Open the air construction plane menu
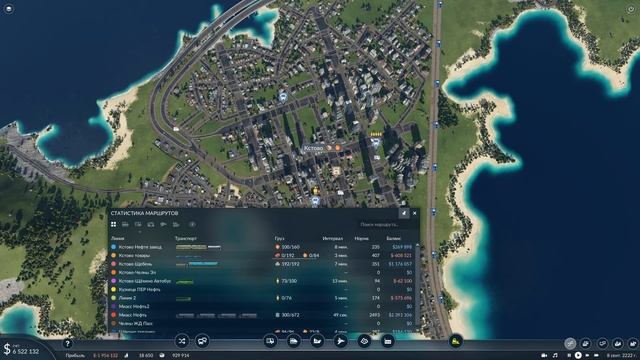The image size is (640, 360). (340, 341)
